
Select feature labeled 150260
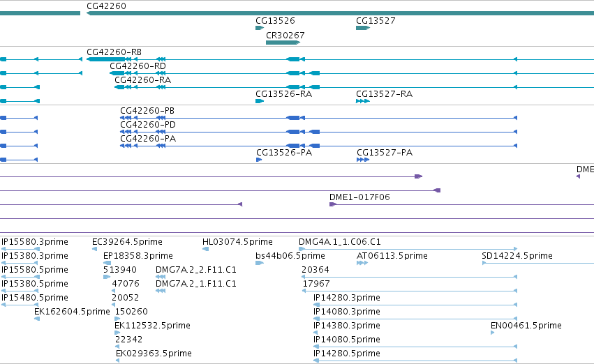pos(131,312)
